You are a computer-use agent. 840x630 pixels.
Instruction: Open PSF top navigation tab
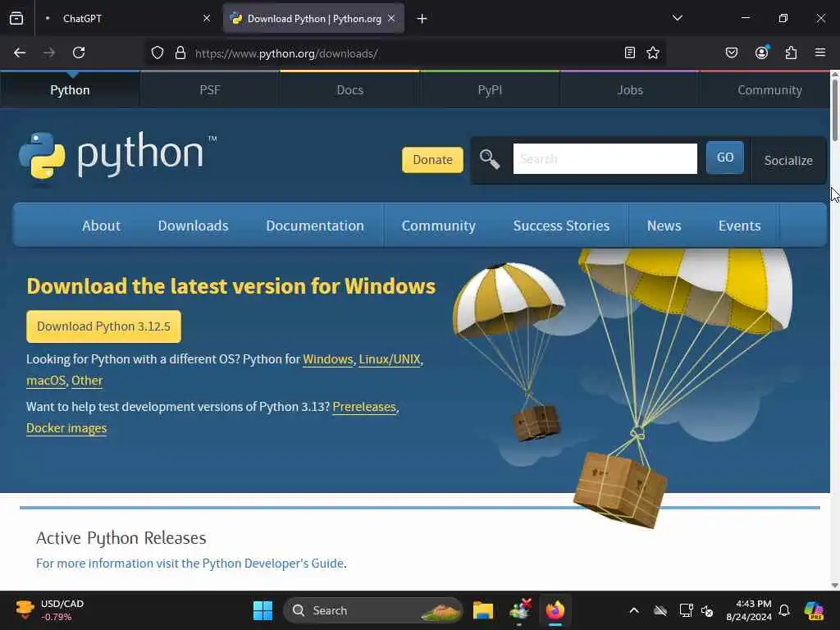[209, 90]
